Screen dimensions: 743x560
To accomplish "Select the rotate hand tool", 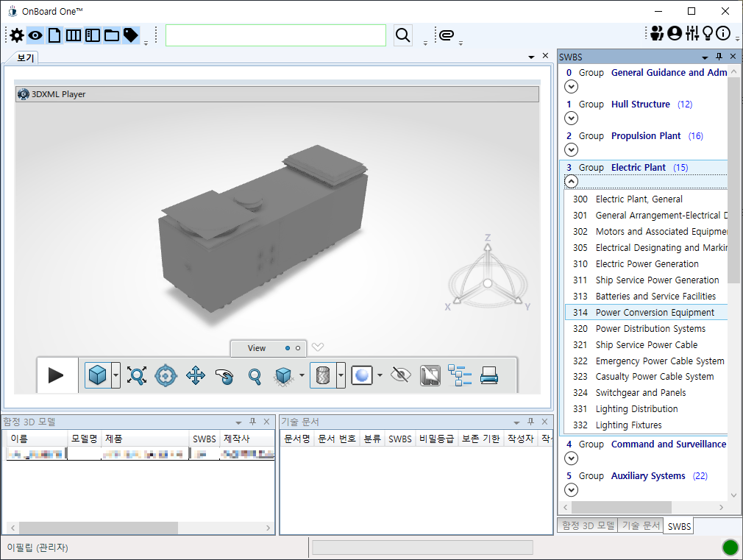I will click(224, 376).
